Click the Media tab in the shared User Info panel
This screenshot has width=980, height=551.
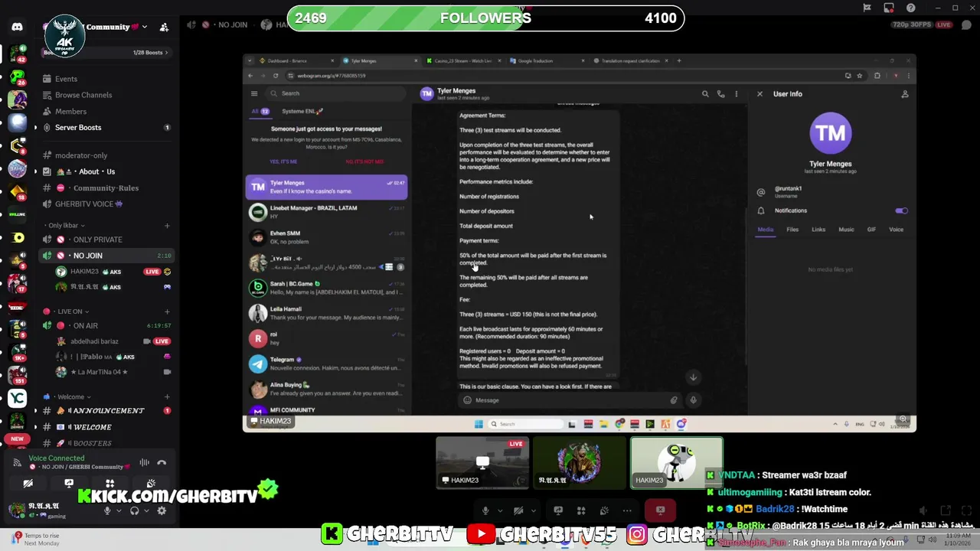766,230
